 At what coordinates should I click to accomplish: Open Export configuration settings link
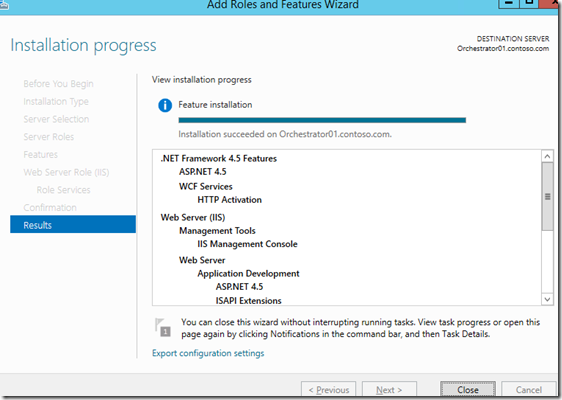coord(208,353)
